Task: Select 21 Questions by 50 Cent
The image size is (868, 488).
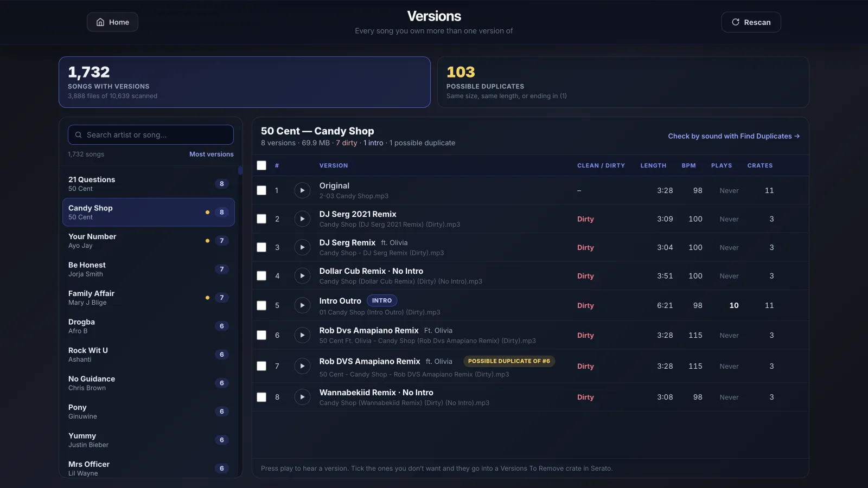Action: [149, 184]
